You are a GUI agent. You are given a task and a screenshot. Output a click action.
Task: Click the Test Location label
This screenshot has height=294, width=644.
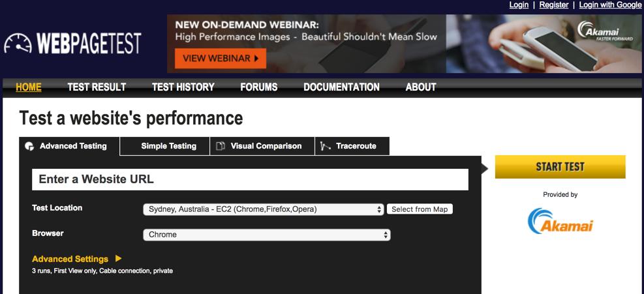tap(57, 208)
